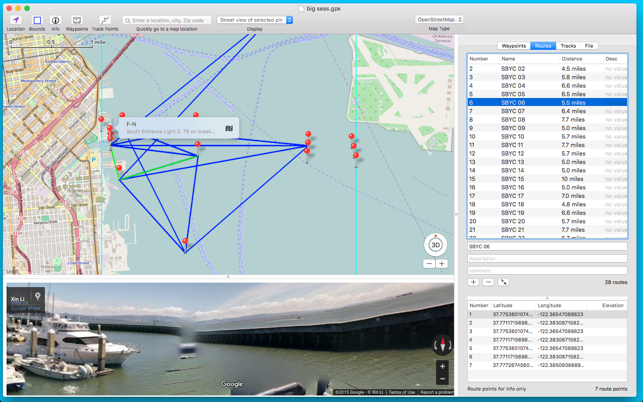Click the map icon in F-N callout
Viewport: 643px width, 402px height.
click(x=229, y=128)
